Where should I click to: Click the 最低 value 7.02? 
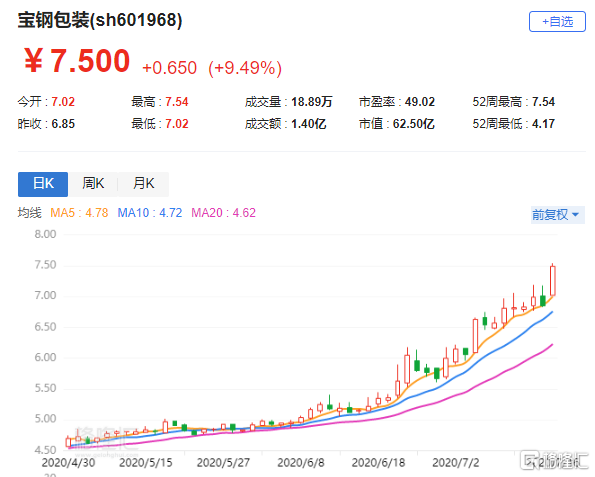(176, 124)
